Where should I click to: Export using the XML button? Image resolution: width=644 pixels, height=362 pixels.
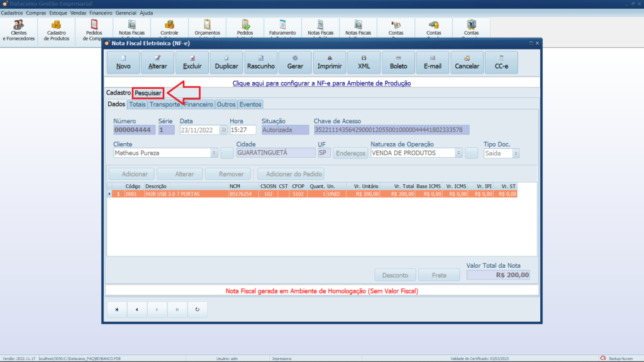point(364,63)
